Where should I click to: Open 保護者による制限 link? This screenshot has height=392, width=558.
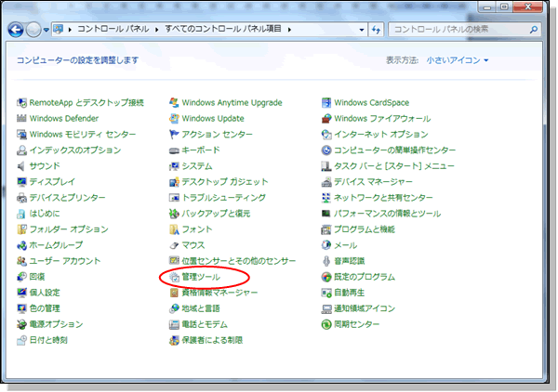pyautogui.click(x=212, y=340)
